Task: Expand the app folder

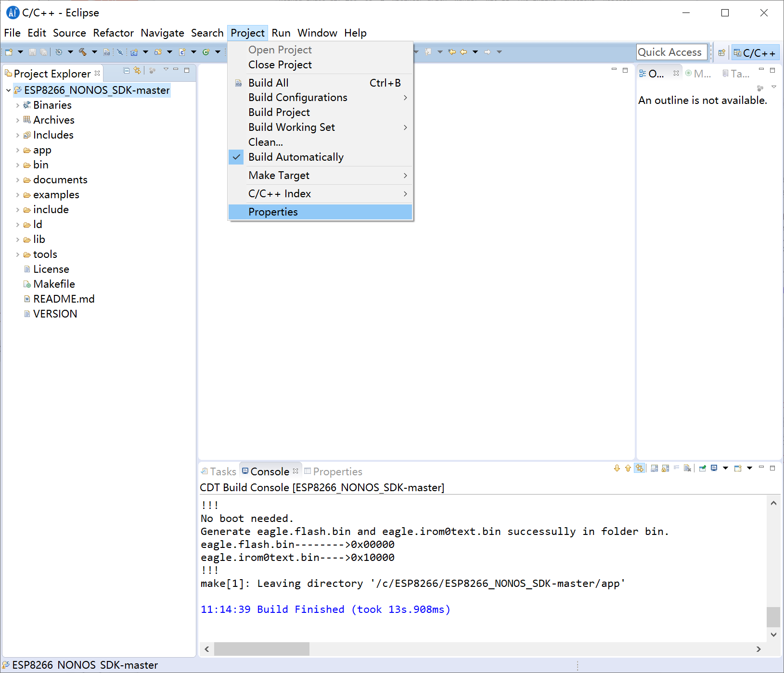Action: pyautogui.click(x=18, y=150)
